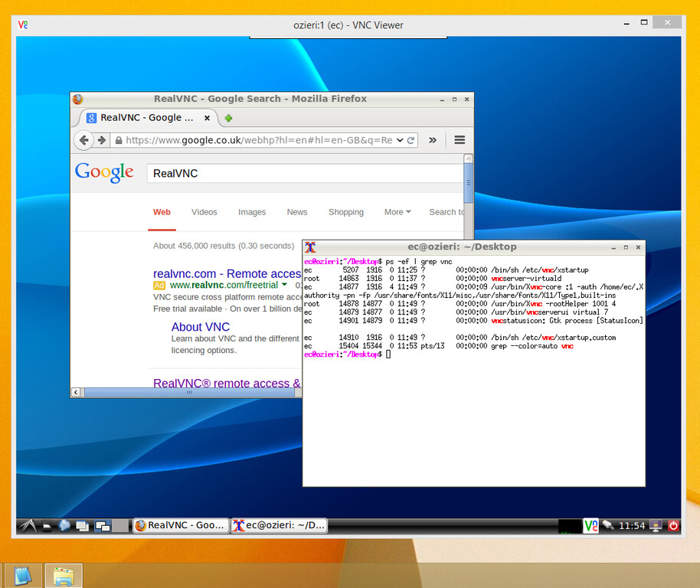The width and height of the screenshot is (700, 588).
Task: Open the Firefox hamburger menu
Action: pyautogui.click(x=458, y=140)
